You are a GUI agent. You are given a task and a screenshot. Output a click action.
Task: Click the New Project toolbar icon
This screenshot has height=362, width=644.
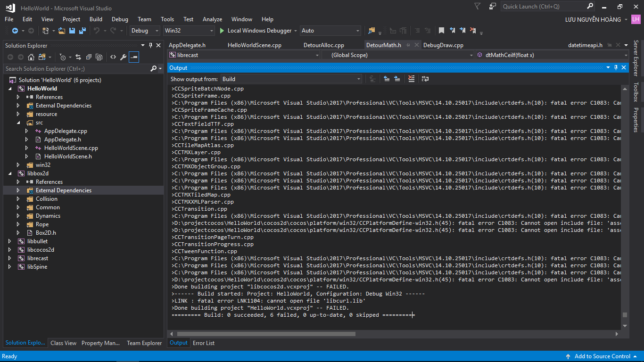(x=46, y=31)
